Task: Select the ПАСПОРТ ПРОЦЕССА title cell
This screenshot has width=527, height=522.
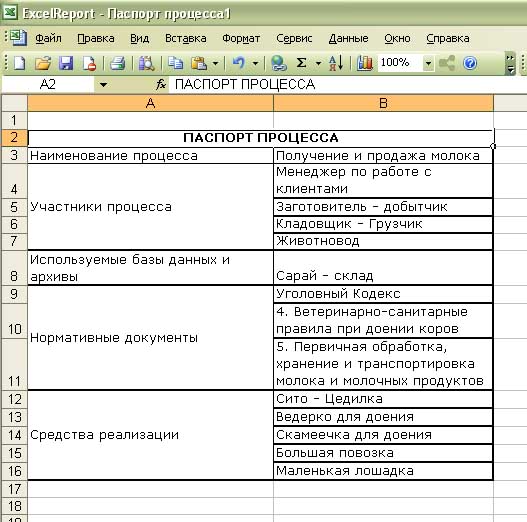Action: pos(260,138)
